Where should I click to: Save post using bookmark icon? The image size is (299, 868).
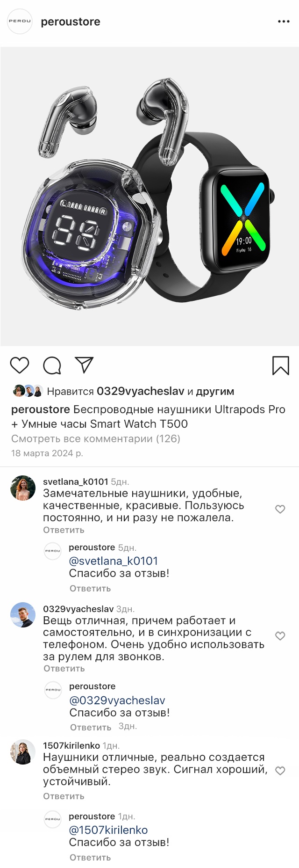pos(281,365)
